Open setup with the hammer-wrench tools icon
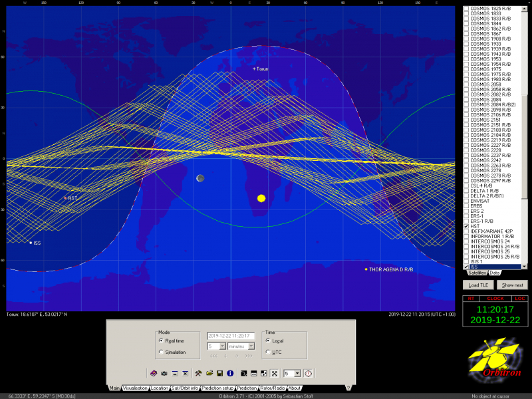The image size is (532, 399). 199,374
